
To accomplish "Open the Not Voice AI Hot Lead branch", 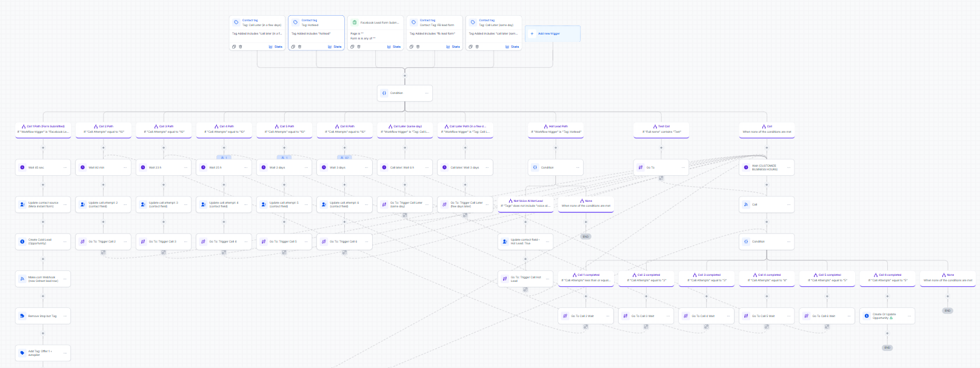I will (x=525, y=204).
